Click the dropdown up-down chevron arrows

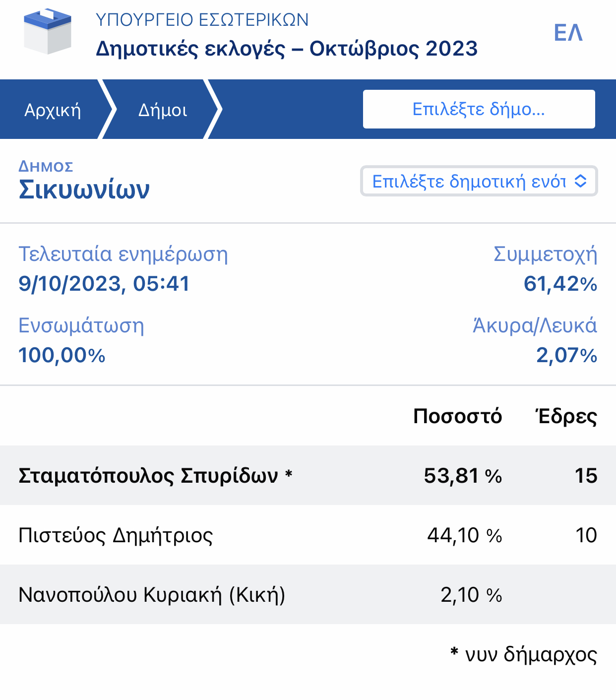(x=581, y=182)
